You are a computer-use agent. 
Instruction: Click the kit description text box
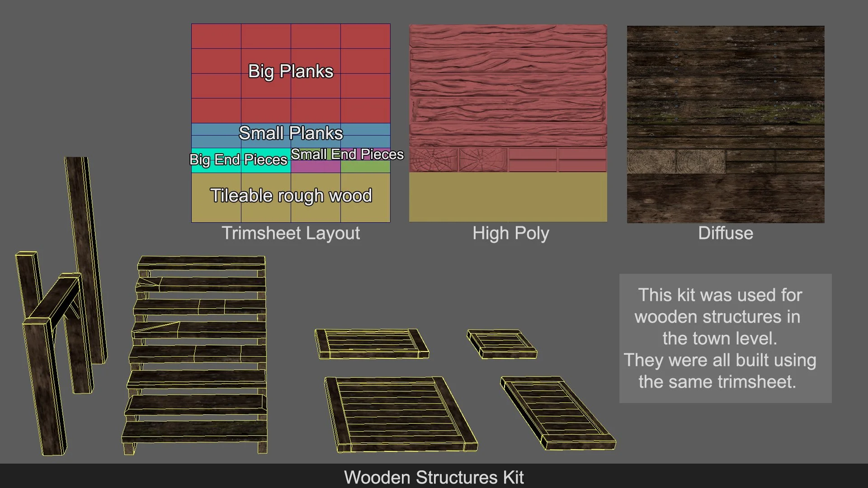click(x=725, y=338)
